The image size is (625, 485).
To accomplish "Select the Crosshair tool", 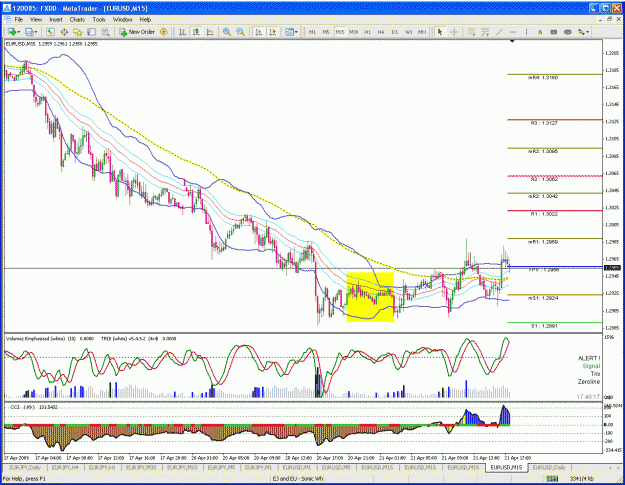I will (x=454, y=32).
